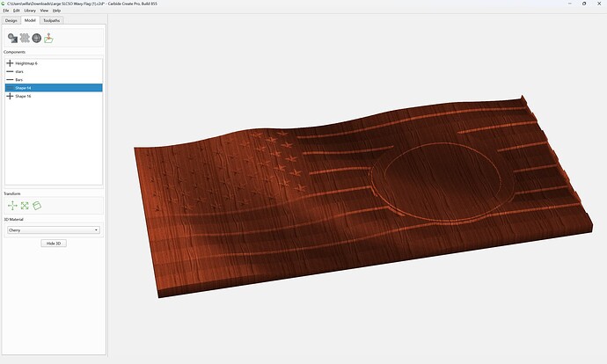Click the minus icon beside stars

(10, 71)
